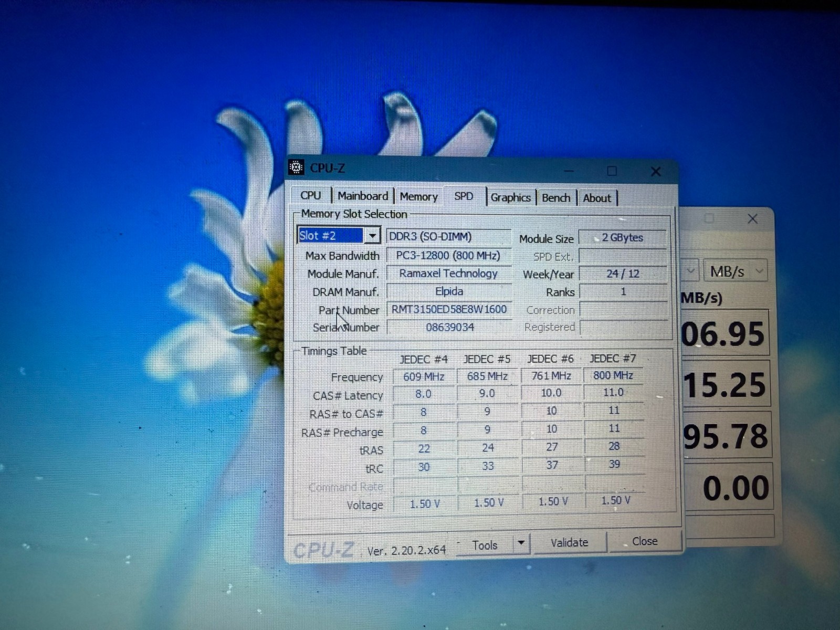Click the CAS# Latency 8.0 cell
The height and width of the screenshot is (630, 840).
click(x=424, y=394)
